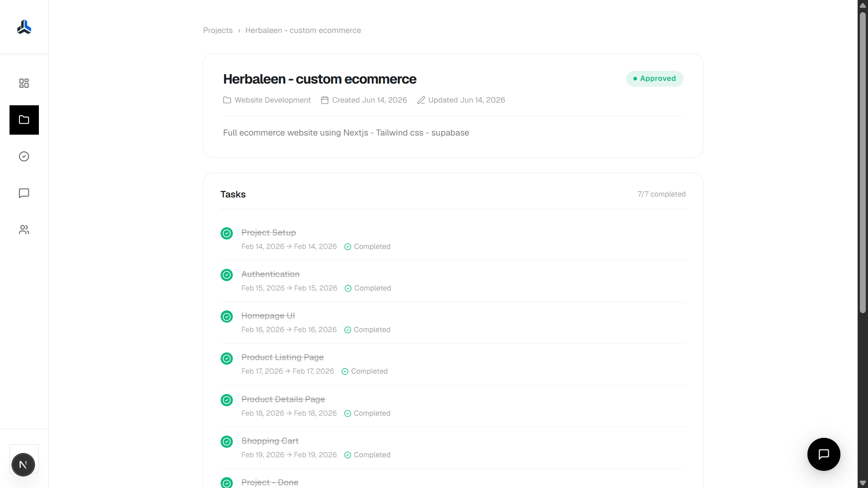Click the project description about Nextjs

point(346,133)
